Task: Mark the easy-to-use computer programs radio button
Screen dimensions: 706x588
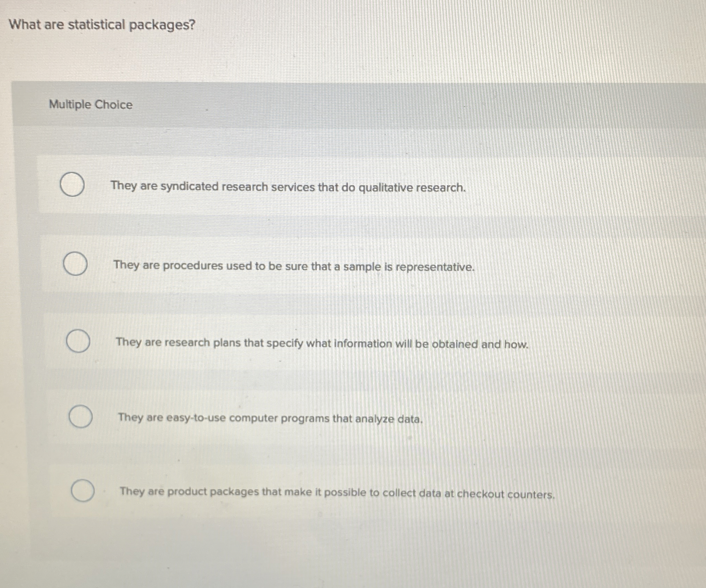Action: click(x=80, y=416)
